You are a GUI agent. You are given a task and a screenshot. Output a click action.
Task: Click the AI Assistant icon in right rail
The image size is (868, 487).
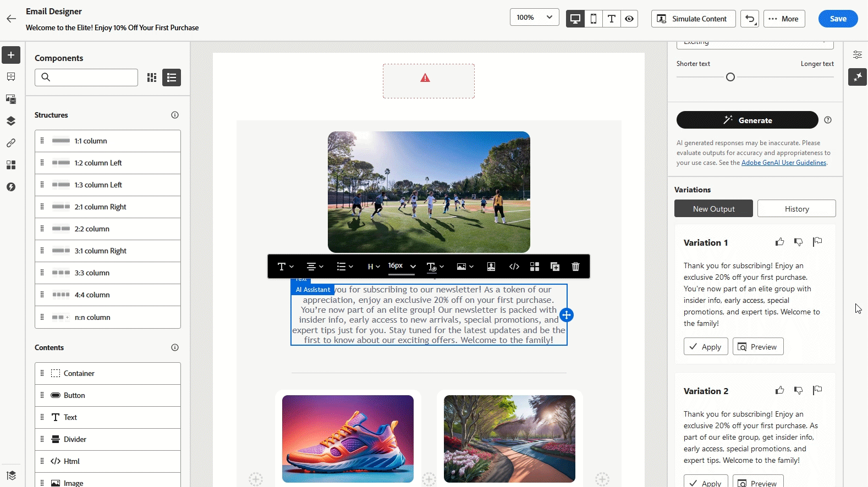858,77
